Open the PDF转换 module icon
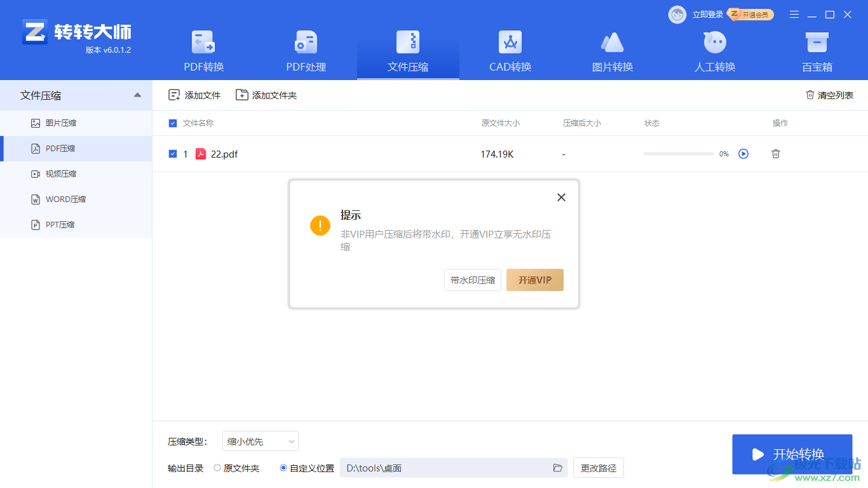This screenshot has height=488, width=868. click(203, 42)
